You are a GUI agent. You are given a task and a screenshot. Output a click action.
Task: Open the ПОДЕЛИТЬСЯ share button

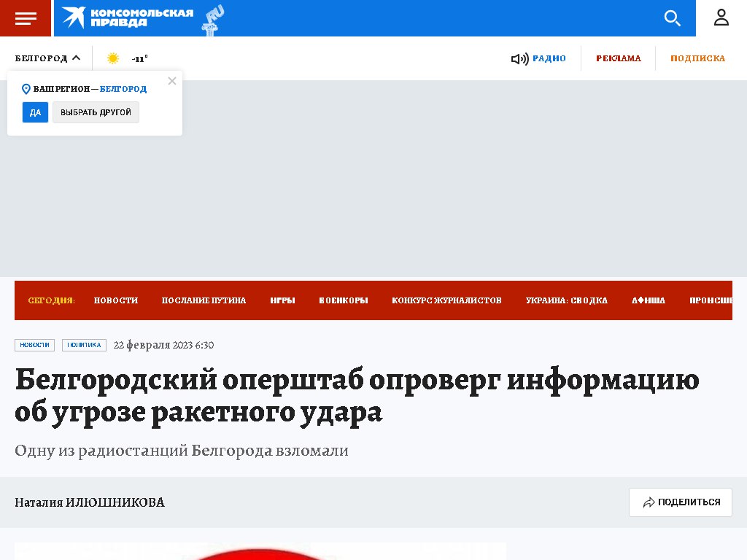click(x=680, y=502)
